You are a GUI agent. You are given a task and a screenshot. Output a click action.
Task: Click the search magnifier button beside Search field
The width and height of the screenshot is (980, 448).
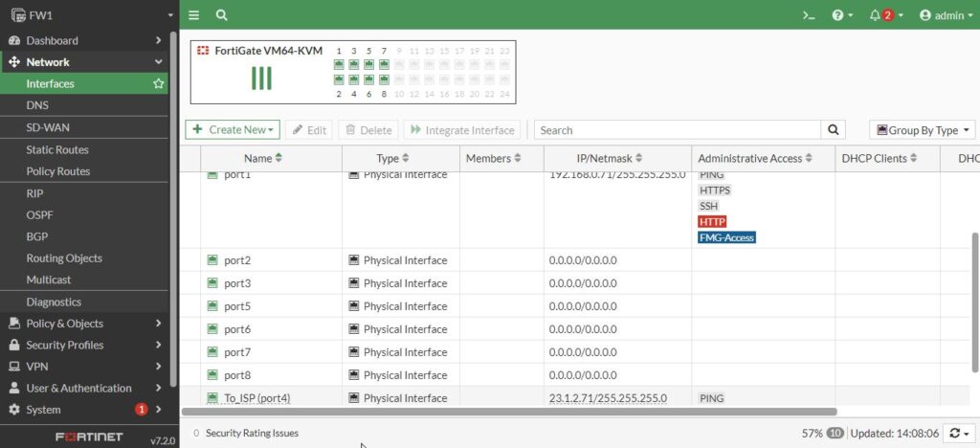[834, 130]
